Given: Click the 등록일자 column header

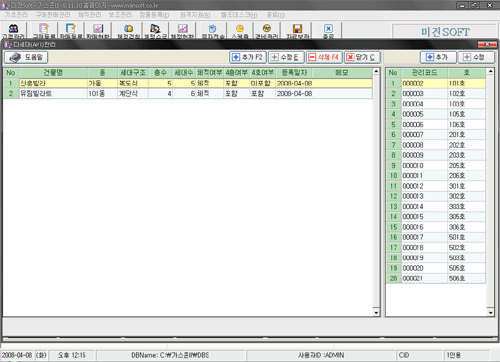Looking at the screenshot, I should coord(294,73).
